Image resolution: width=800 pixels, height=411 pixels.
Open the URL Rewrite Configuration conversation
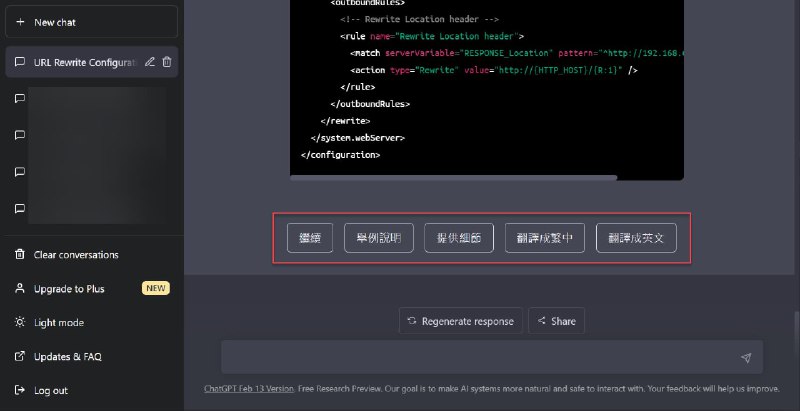pos(84,62)
